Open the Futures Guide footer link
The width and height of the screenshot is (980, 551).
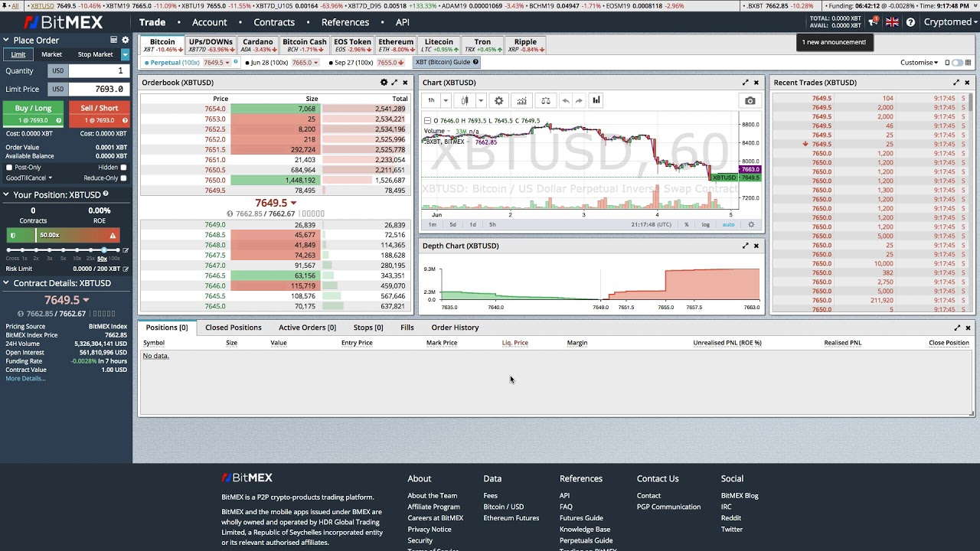point(581,518)
